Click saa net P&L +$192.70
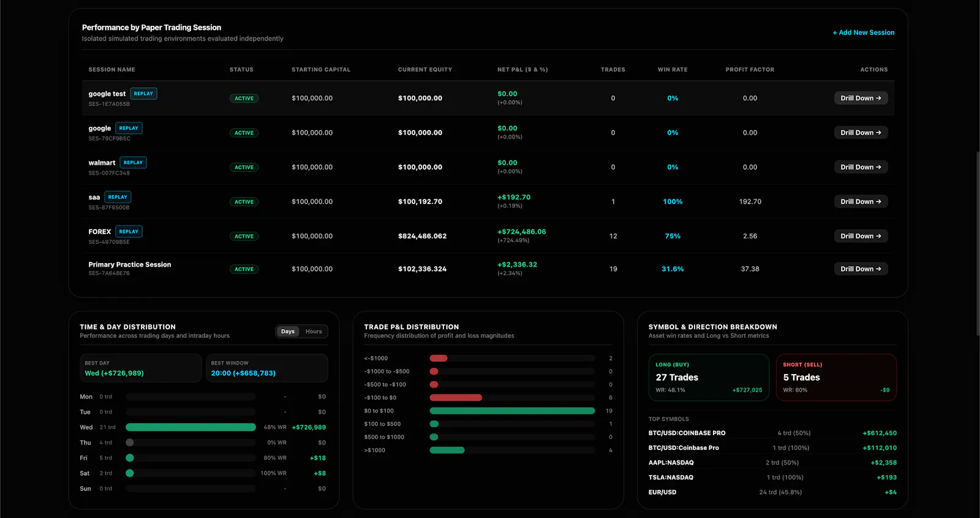This screenshot has width=980, height=518. tap(514, 197)
